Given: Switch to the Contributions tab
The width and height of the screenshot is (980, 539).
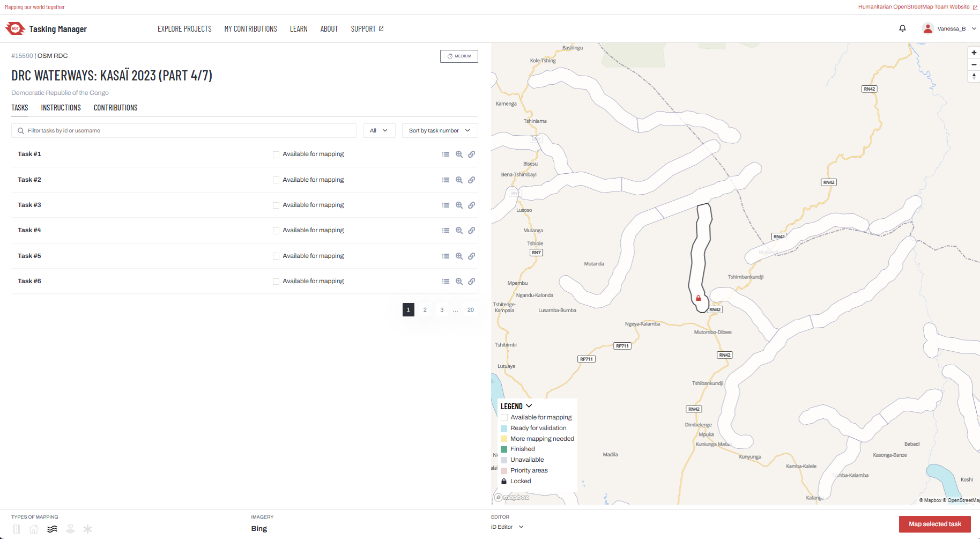Looking at the screenshot, I should coord(116,108).
